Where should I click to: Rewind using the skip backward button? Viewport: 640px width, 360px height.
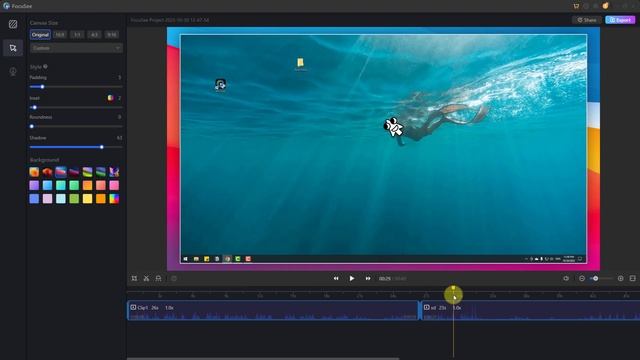point(336,278)
